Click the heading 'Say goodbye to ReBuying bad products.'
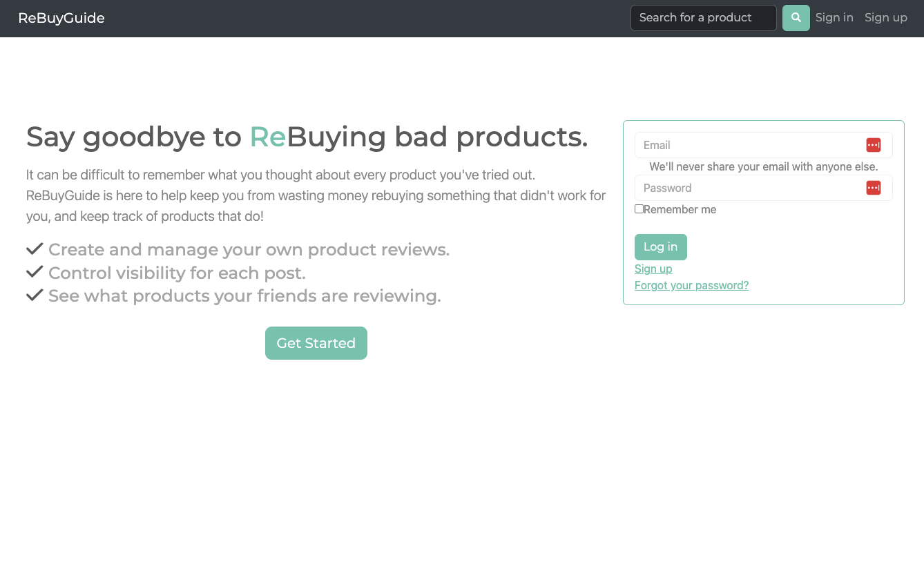The width and height of the screenshot is (924, 582). pos(307,137)
